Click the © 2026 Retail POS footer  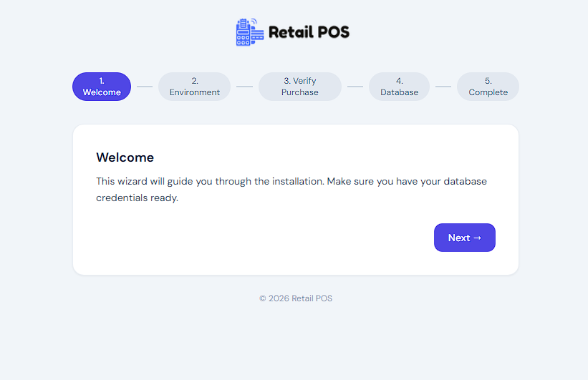pos(295,298)
